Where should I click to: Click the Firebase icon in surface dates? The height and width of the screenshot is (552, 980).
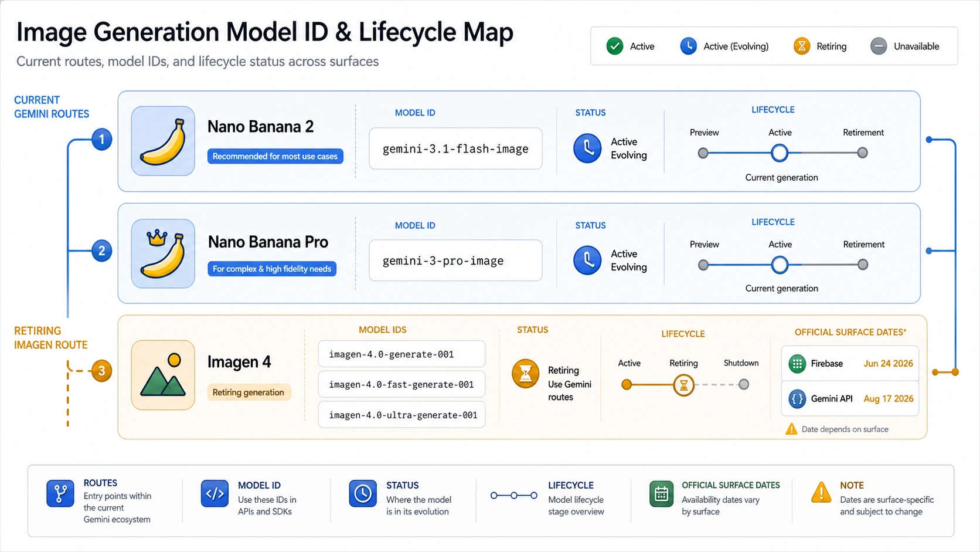(x=797, y=364)
